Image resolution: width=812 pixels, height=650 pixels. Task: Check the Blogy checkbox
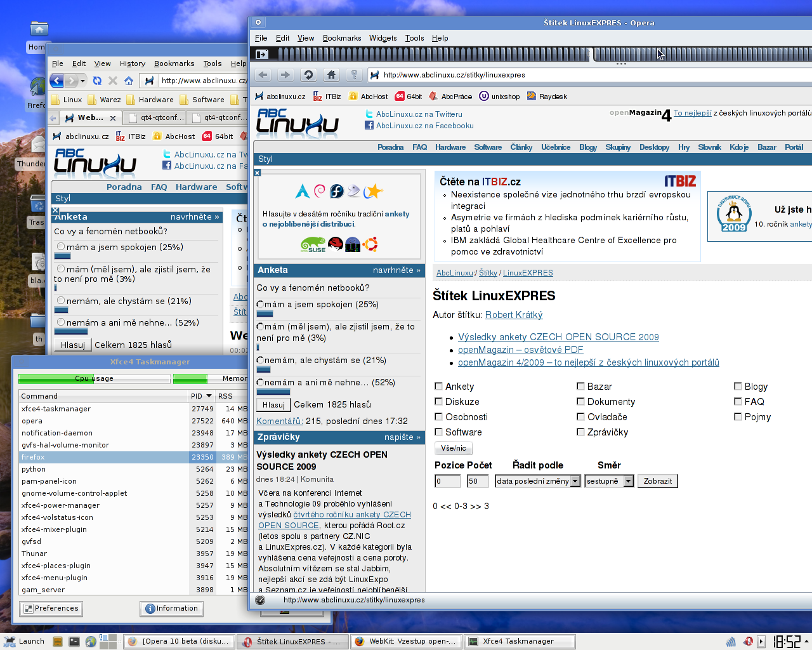[738, 386]
